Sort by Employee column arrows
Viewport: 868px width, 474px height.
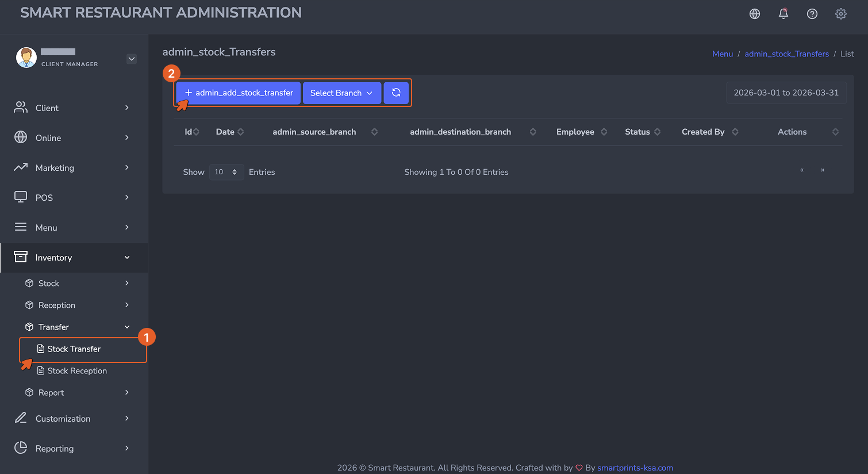tap(604, 132)
